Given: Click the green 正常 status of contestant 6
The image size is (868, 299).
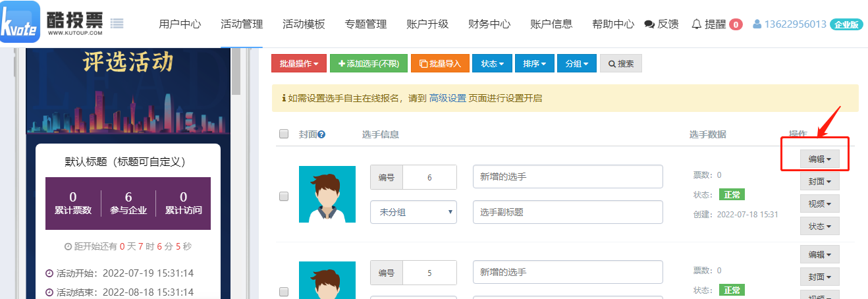Looking at the screenshot, I should click(x=732, y=195).
